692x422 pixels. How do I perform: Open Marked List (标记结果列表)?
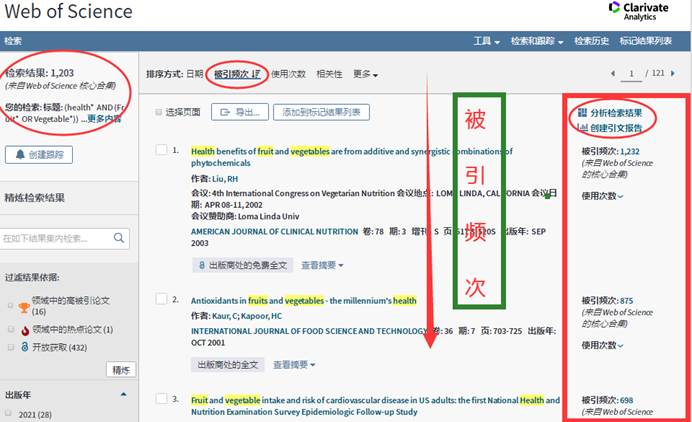tap(646, 41)
